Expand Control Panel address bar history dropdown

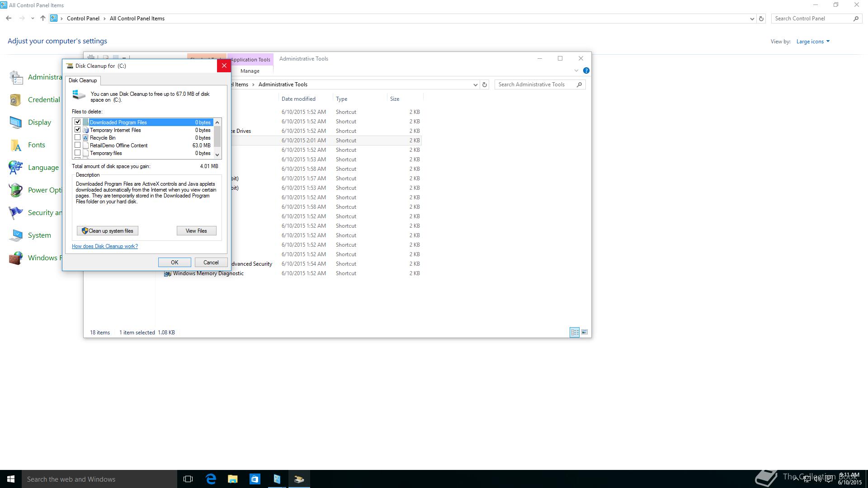click(752, 19)
